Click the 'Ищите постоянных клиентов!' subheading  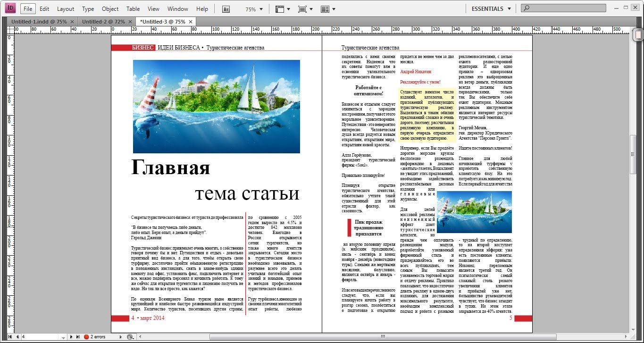[485, 149]
